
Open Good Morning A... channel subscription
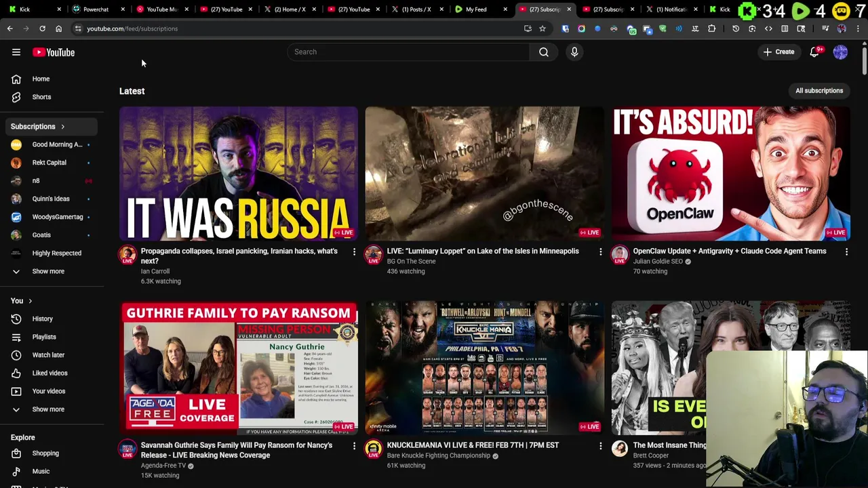[x=52, y=144]
